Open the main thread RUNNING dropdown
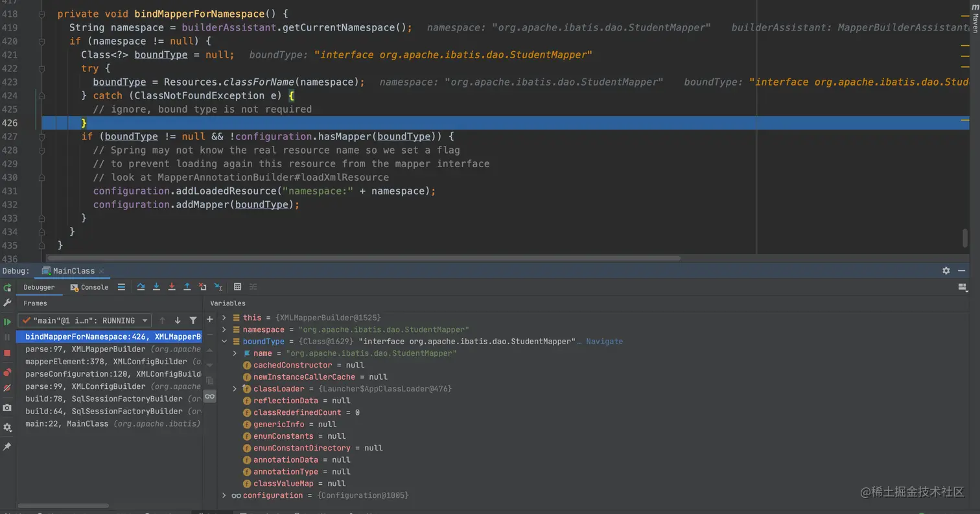 84,320
